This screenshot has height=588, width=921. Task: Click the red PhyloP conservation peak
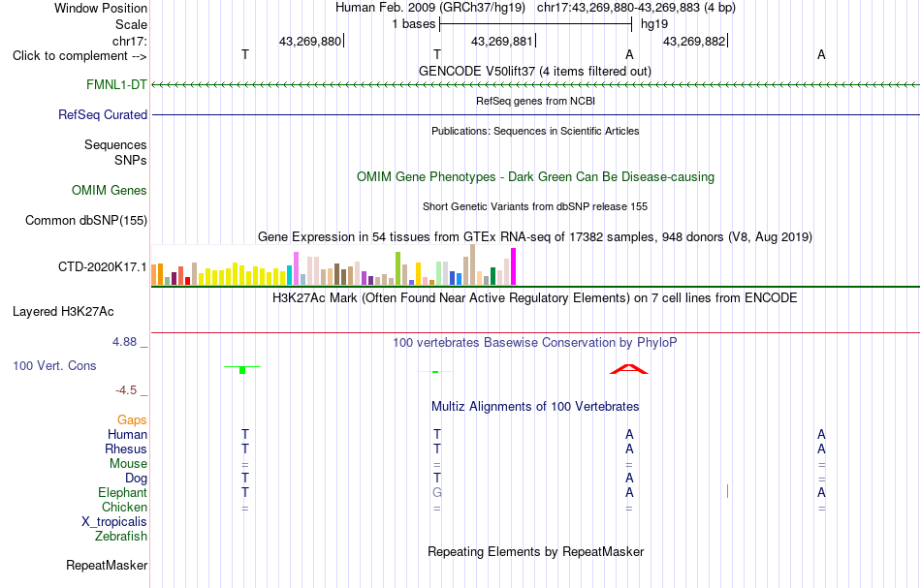[628, 368]
